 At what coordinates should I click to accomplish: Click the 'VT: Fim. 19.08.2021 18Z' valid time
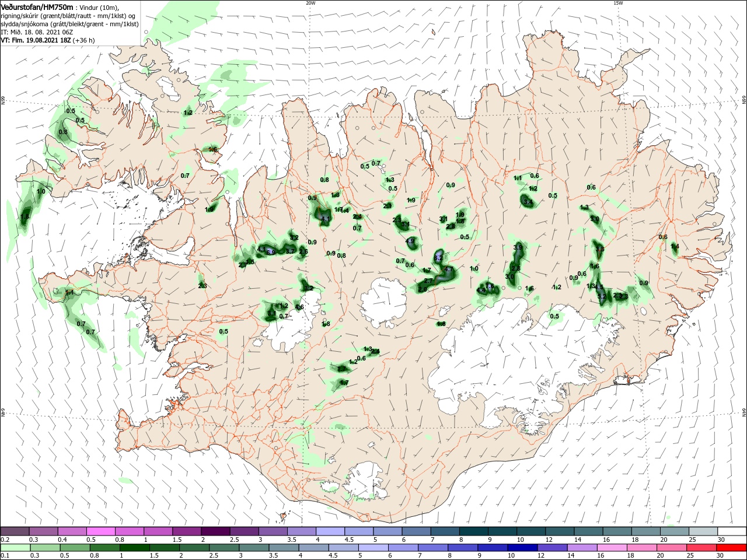pos(36,40)
